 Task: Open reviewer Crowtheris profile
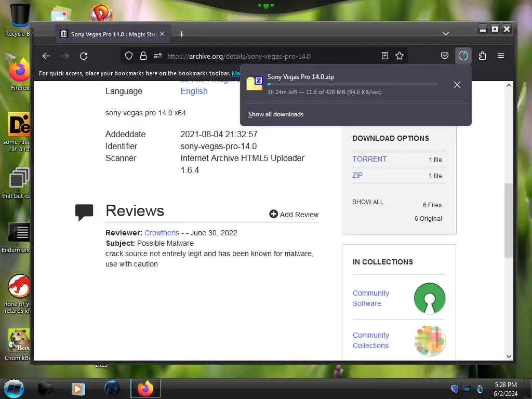[x=162, y=233]
